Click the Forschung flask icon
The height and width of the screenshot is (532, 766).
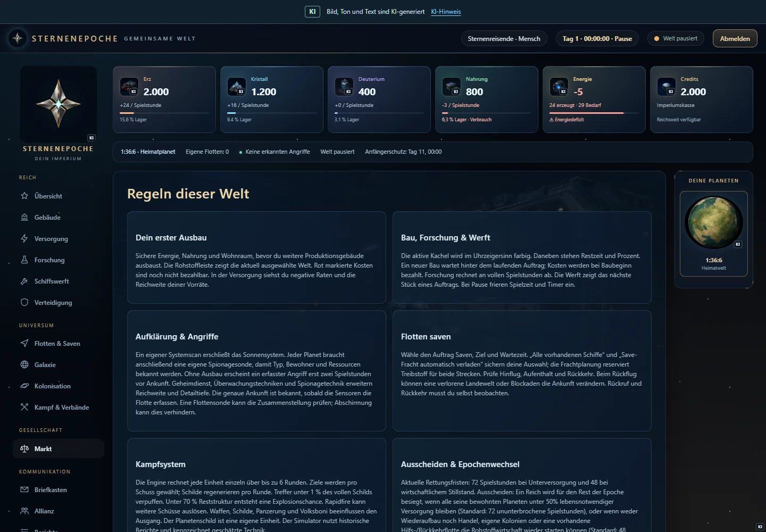point(24,260)
